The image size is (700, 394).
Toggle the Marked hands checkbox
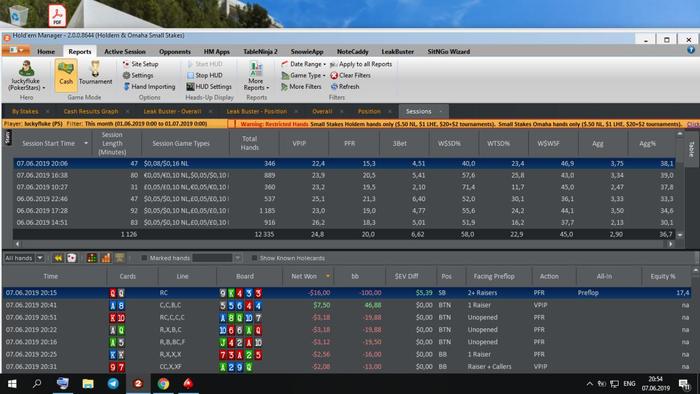click(144, 258)
